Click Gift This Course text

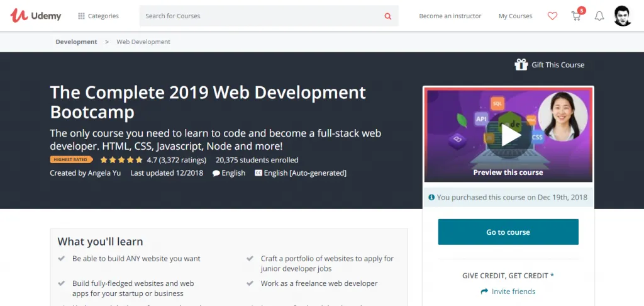[558, 65]
